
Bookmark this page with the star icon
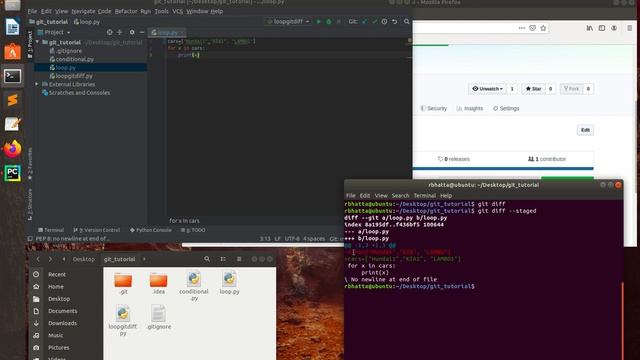(543, 28)
